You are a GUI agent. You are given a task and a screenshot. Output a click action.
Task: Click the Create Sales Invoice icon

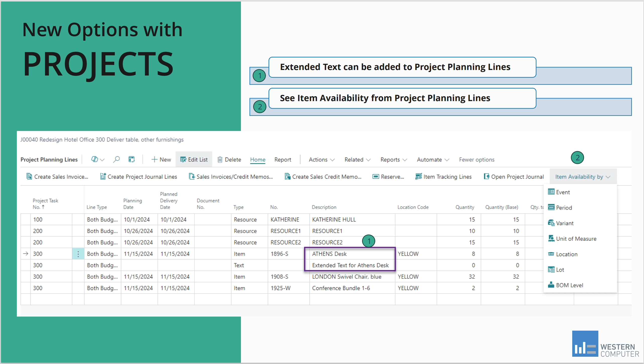coord(29,176)
